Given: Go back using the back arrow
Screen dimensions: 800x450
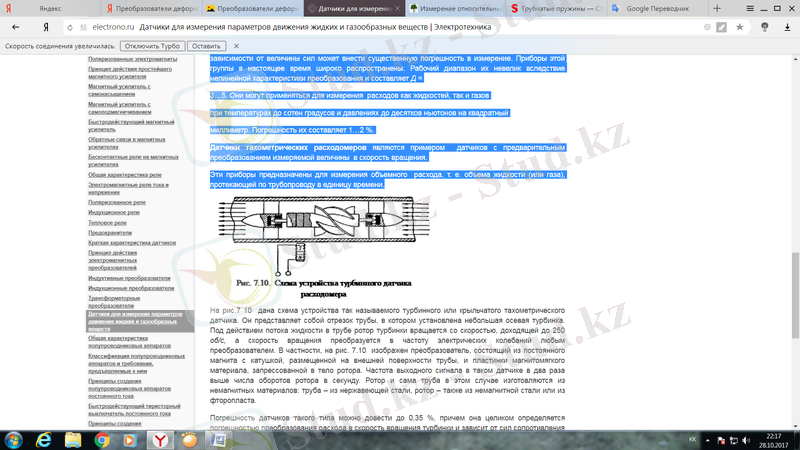Looking at the screenshot, I should pyautogui.click(x=16, y=27).
